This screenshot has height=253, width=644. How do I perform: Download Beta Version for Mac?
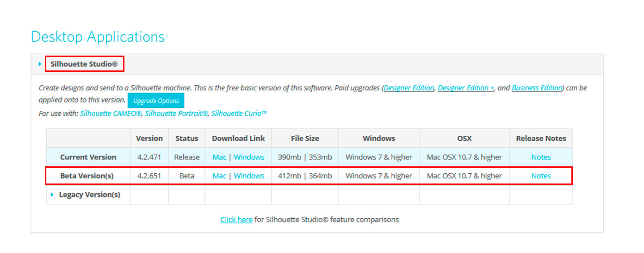[x=219, y=176]
